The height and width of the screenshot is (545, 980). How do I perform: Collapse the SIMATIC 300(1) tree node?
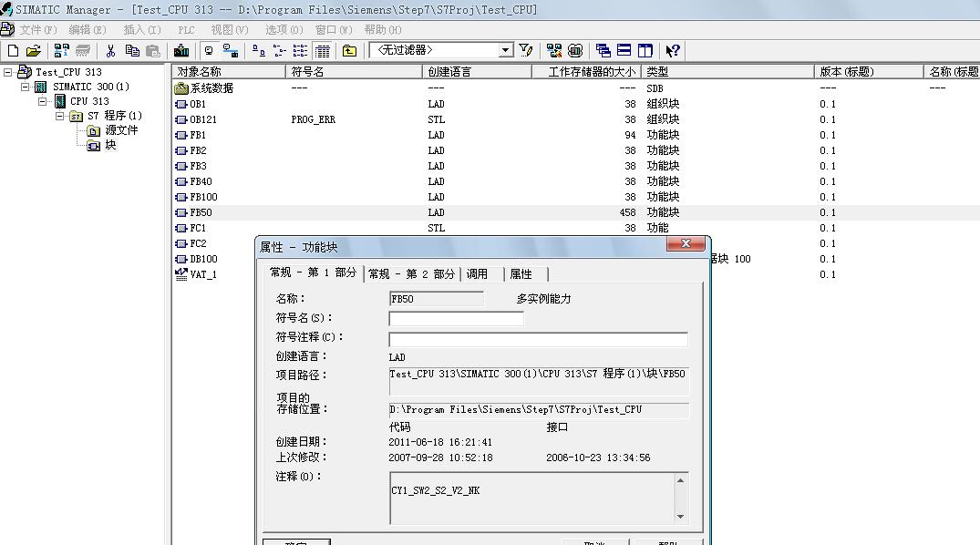[26, 87]
